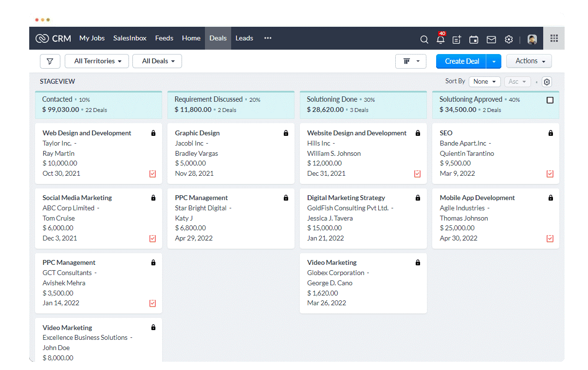Open the Actions button menu
Viewport: 588px width, 370px height.
point(529,61)
